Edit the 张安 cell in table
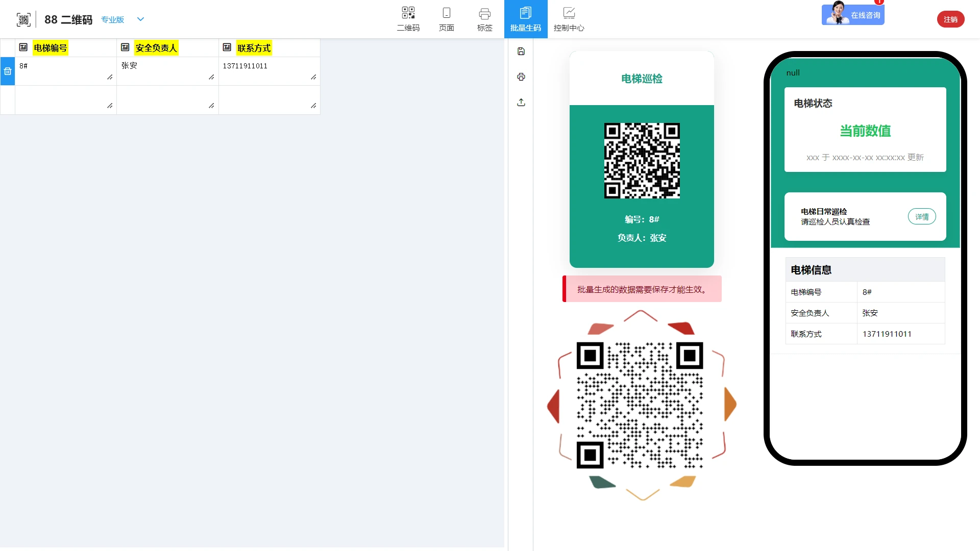 (167, 71)
